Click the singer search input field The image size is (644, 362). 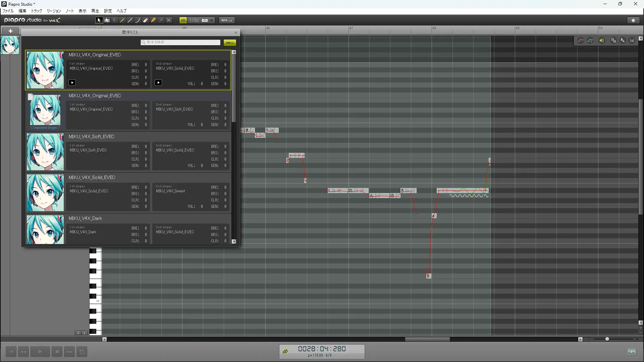tap(181, 42)
